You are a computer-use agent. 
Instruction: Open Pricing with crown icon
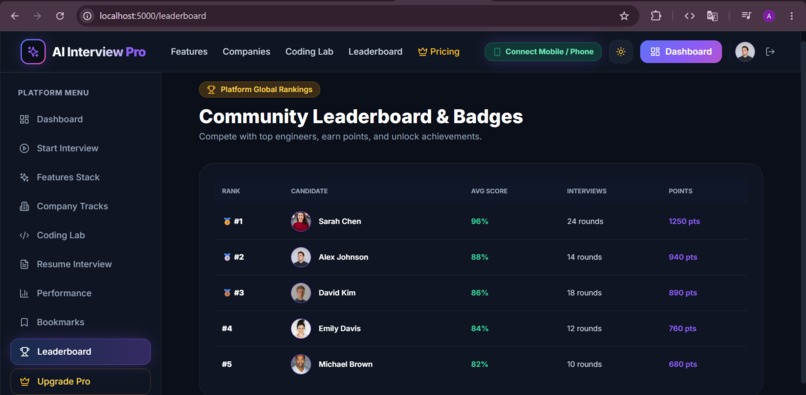click(438, 51)
